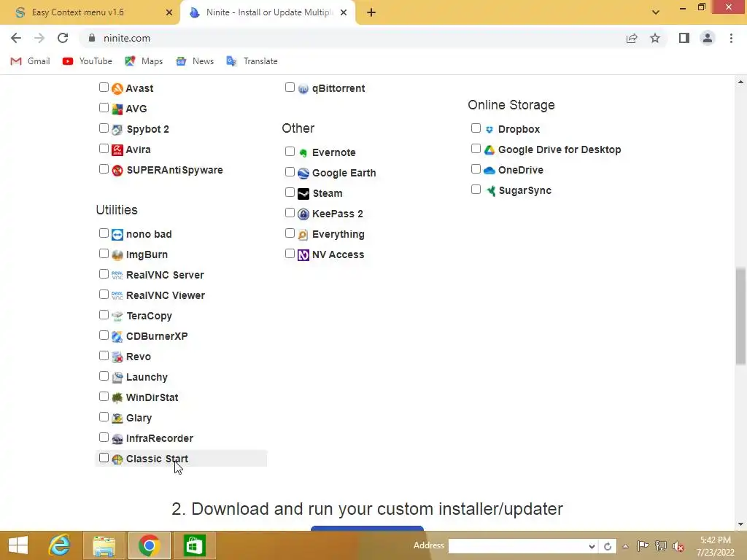Open Chrome's three-dot menu

pos(731,38)
